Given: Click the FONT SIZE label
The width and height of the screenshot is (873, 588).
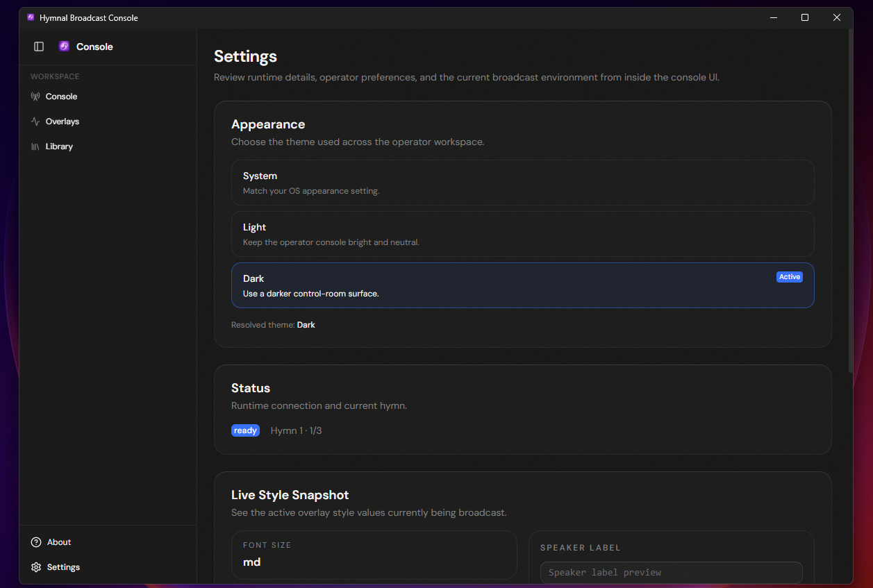Looking at the screenshot, I should pyautogui.click(x=267, y=545).
